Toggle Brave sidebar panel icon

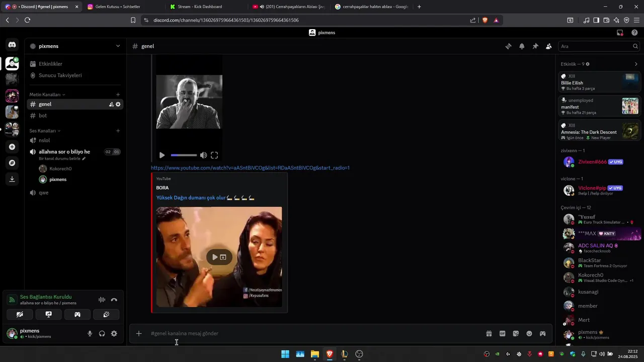pyautogui.click(x=596, y=20)
